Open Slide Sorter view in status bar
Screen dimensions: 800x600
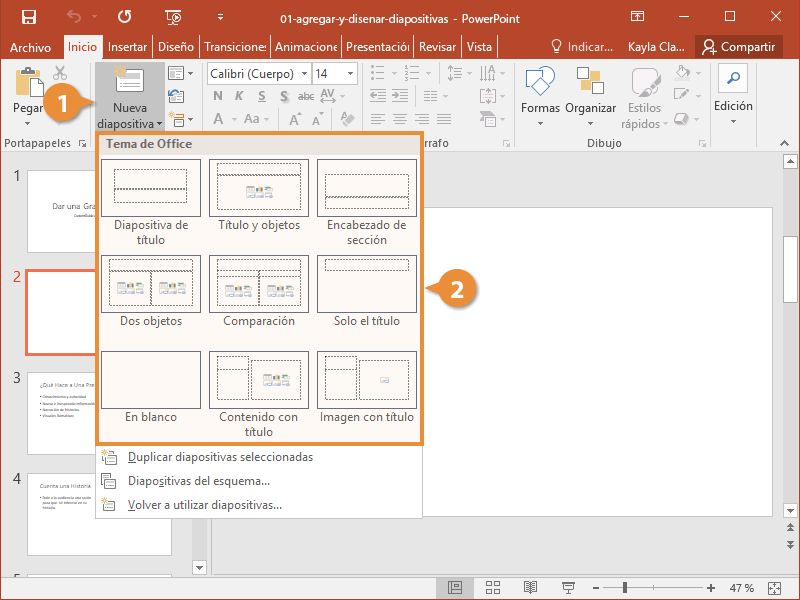coord(493,587)
